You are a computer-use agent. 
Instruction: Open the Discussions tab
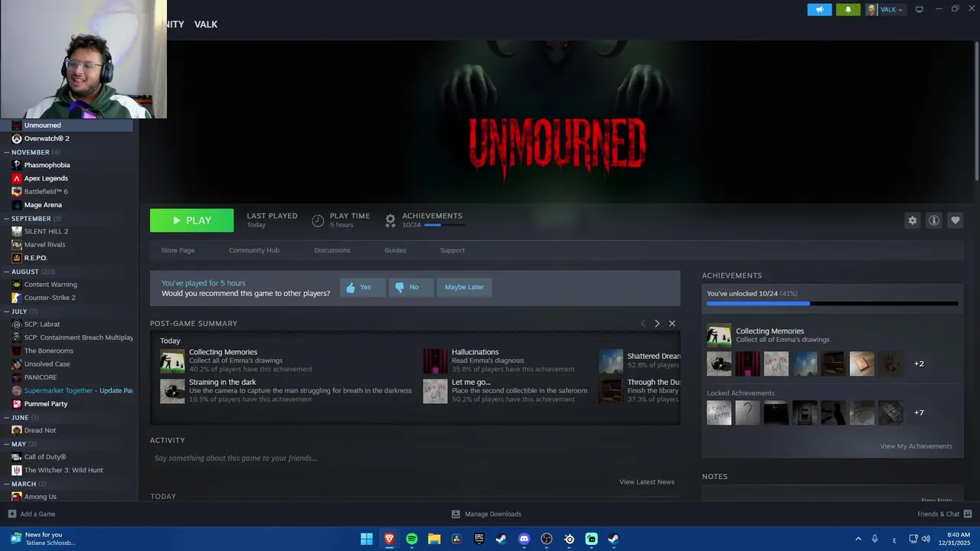click(332, 250)
